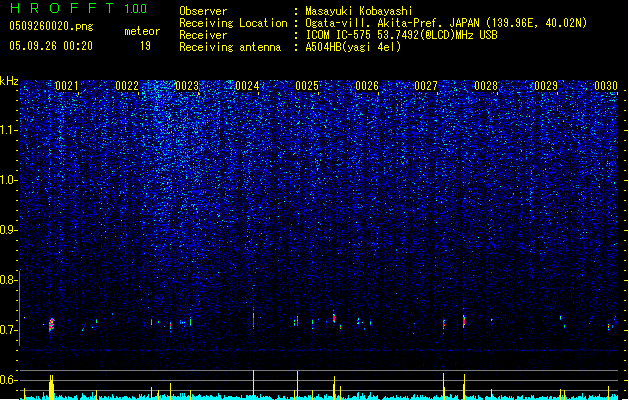Select the Ogata-vill. Akita-Pref. JAPAN location text
The image size is (629, 400).
point(446,23)
